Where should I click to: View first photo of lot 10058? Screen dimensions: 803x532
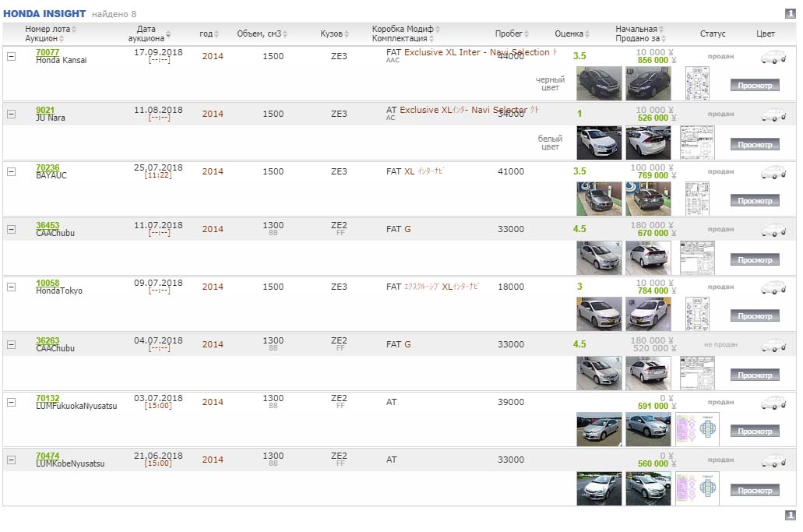click(599, 314)
